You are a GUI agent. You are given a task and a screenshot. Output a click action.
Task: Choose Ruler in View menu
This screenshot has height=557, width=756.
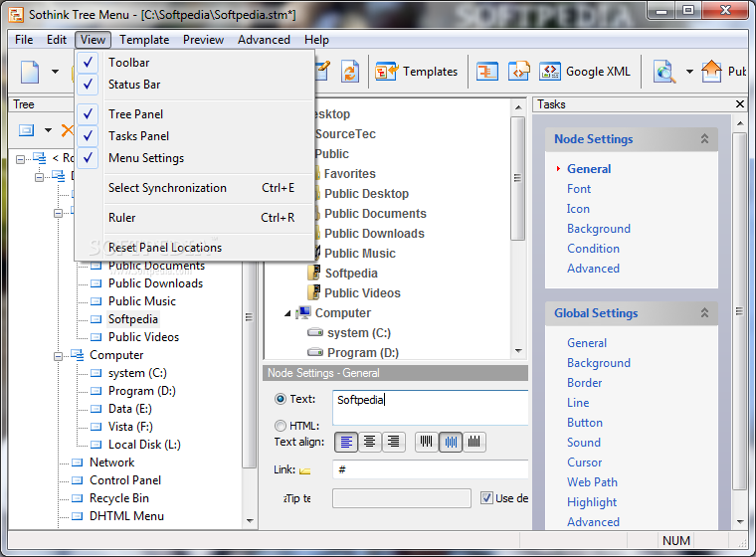click(x=195, y=218)
